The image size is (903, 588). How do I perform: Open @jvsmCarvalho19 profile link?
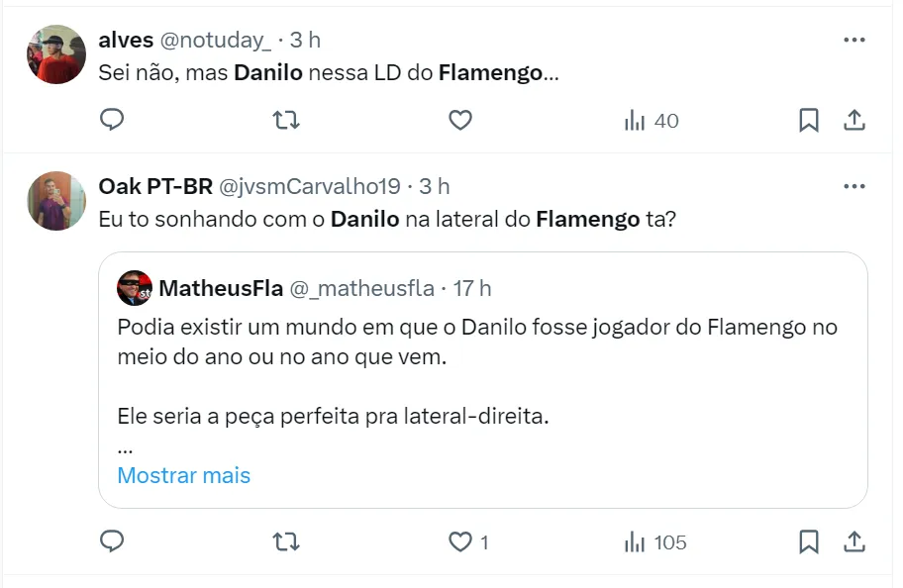pos(309,186)
